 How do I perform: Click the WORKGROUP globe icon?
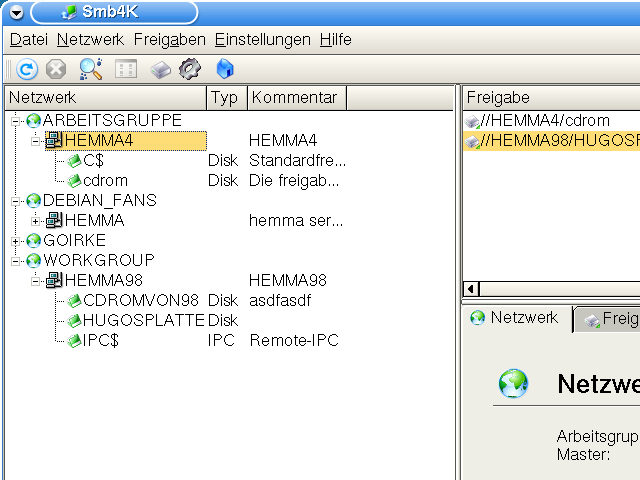[x=33, y=260]
